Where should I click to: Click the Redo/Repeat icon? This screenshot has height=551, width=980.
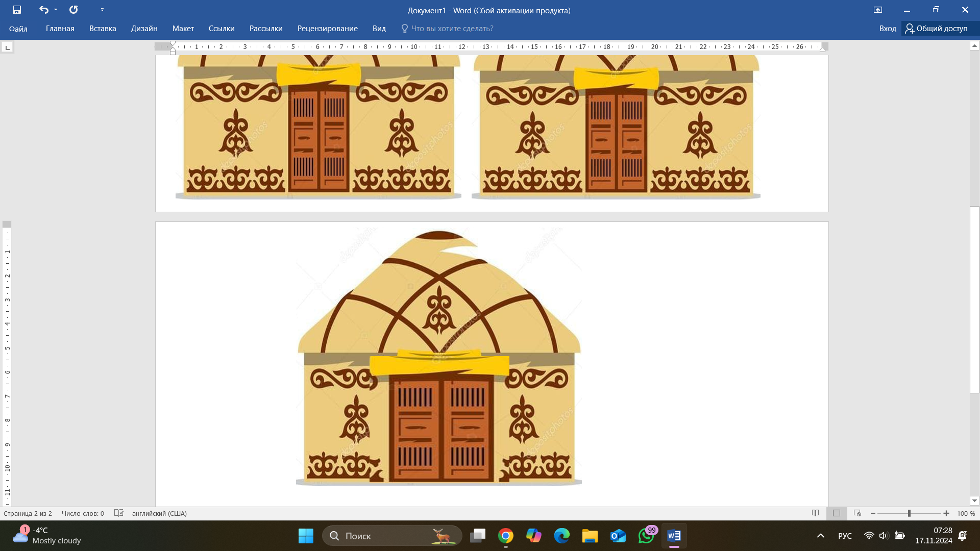click(x=73, y=10)
